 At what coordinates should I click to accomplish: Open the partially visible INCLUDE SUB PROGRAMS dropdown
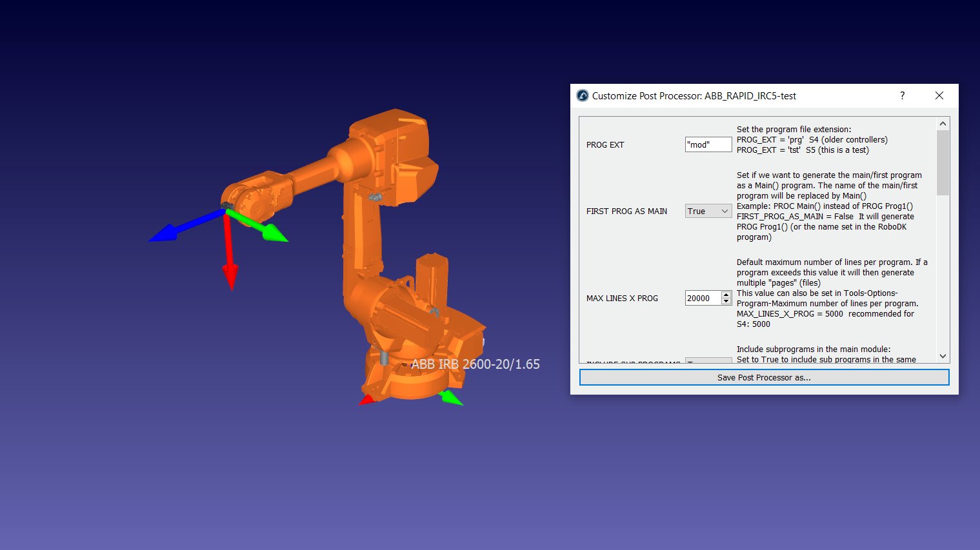click(708, 360)
